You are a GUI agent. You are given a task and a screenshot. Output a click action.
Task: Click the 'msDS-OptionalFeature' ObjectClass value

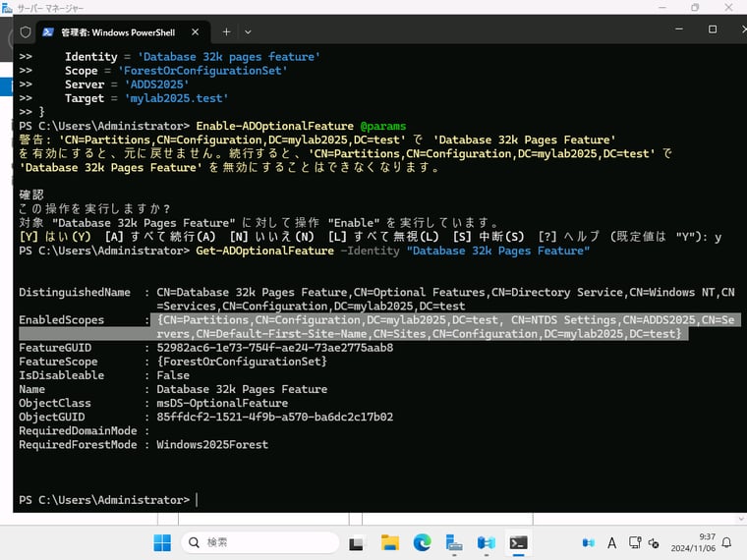(222, 404)
